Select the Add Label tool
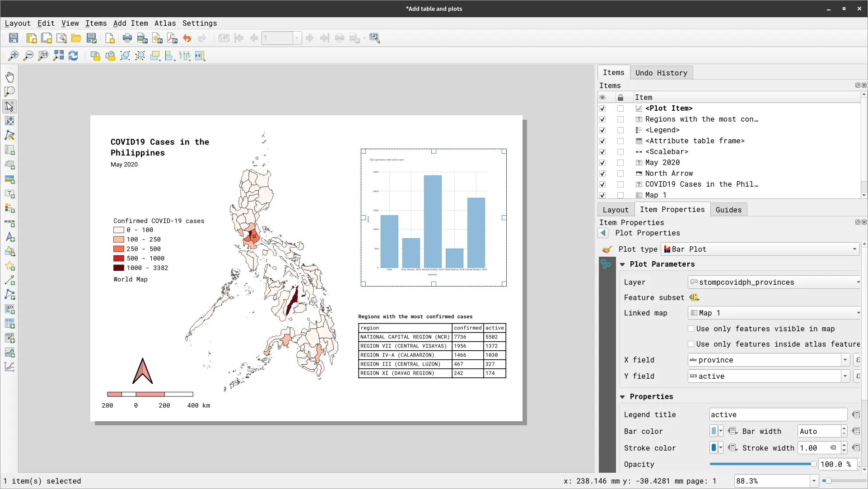Screen dimensions: 868x489 [9, 194]
